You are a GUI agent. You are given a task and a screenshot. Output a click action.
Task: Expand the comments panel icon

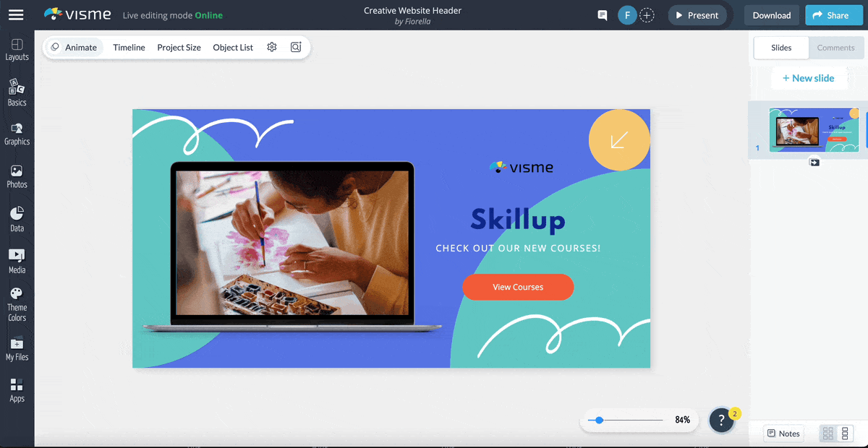[602, 14]
